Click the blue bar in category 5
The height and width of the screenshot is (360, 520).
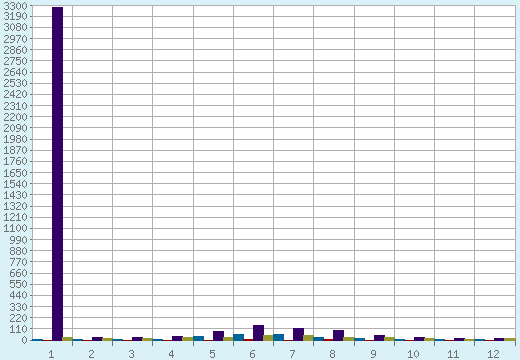pos(198,338)
